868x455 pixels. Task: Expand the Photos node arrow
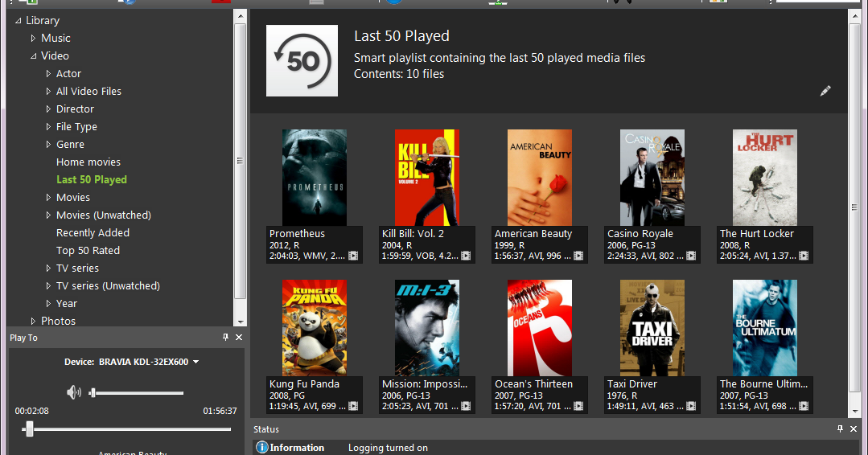click(x=33, y=322)
